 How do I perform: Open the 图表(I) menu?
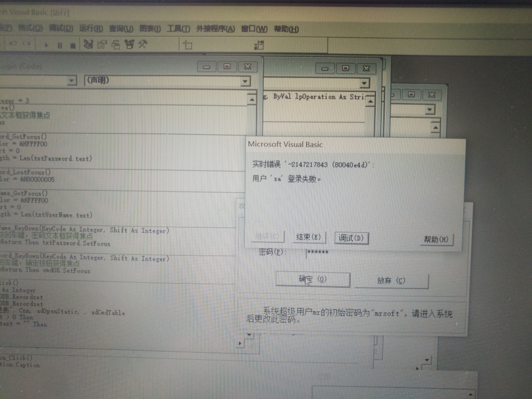point(150,28)
